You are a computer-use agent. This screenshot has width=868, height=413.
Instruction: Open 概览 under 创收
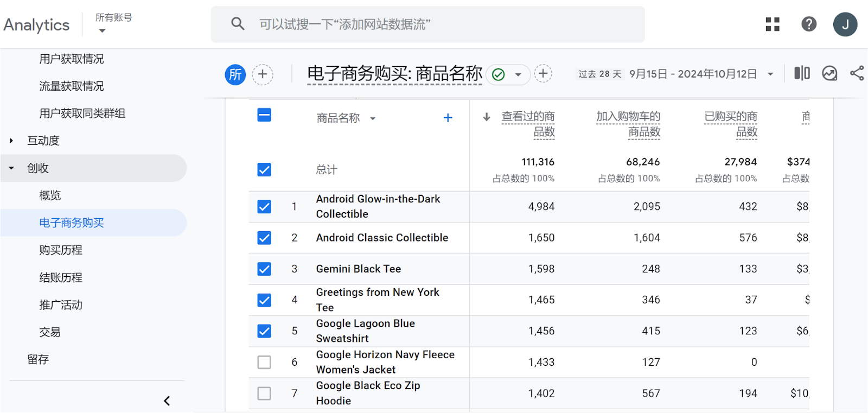point(50,195)
